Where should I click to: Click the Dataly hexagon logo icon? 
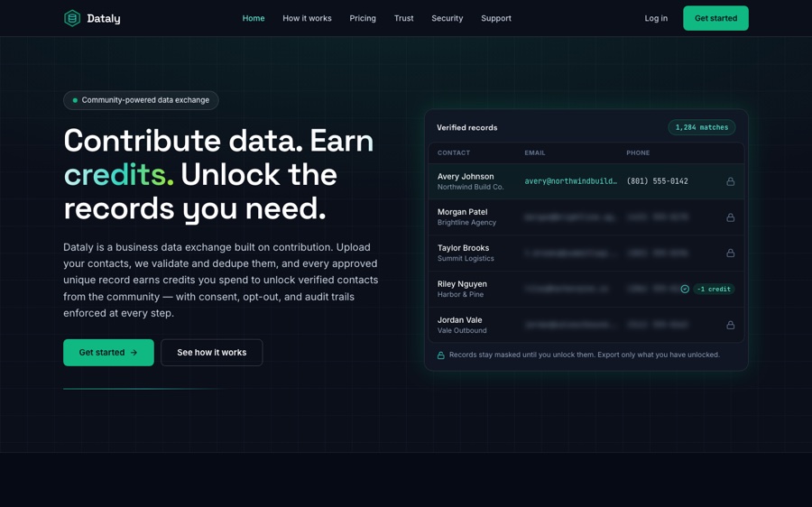72,18
